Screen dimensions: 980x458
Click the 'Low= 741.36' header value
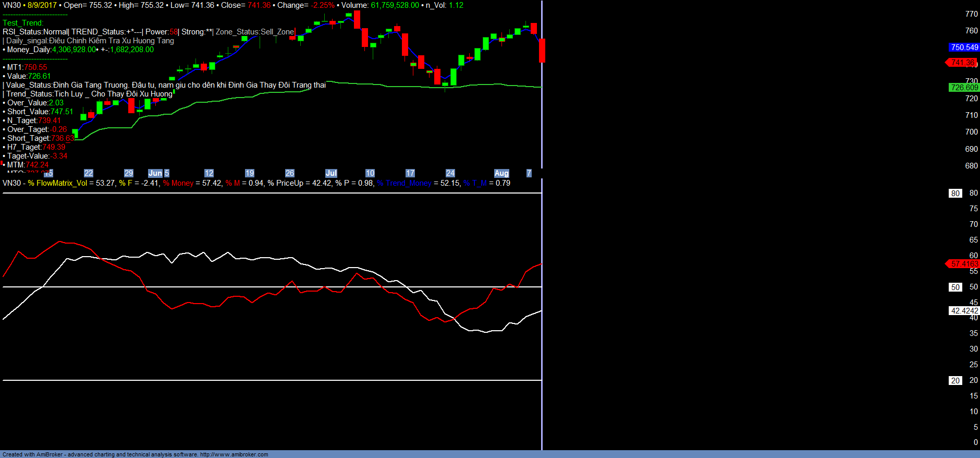(x=192, y=5)
